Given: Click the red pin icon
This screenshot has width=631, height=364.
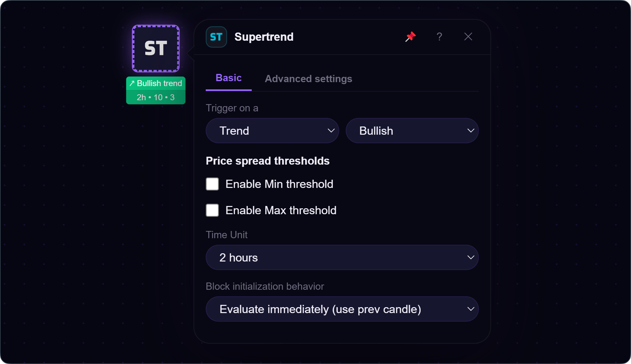Looking at the screenshot, I should click(x=410, y=36).
